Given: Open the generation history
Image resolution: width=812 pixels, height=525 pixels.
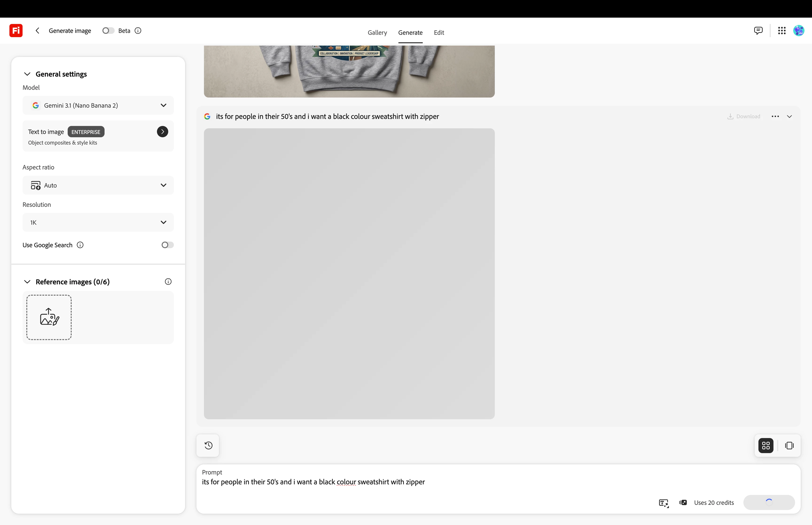Looking at the screenshot, I should [208, 446].
